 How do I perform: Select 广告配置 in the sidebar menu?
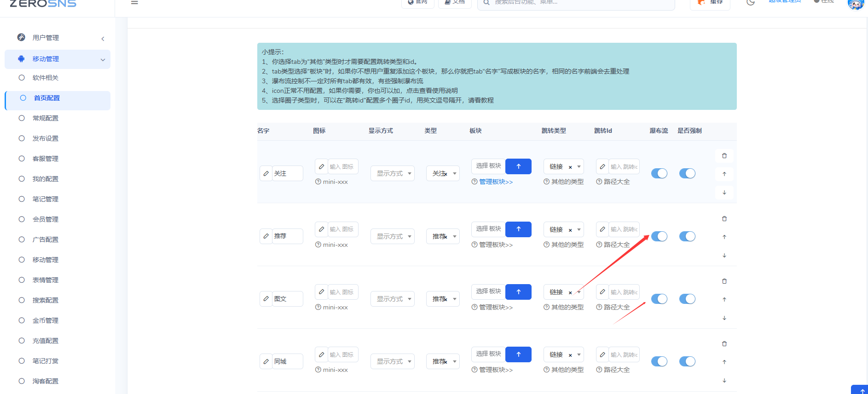[46, 240]
